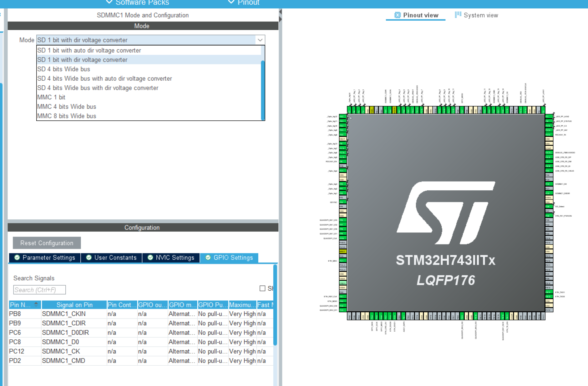Enable the Show checkbox above the GPIO table
The image size is (588, 386).
(x=262, y=288)
